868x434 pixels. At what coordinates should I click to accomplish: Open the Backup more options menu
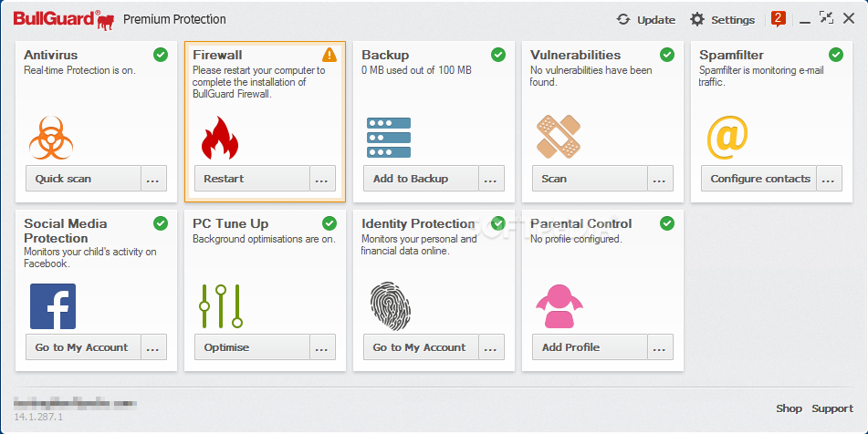click(492, 178)
